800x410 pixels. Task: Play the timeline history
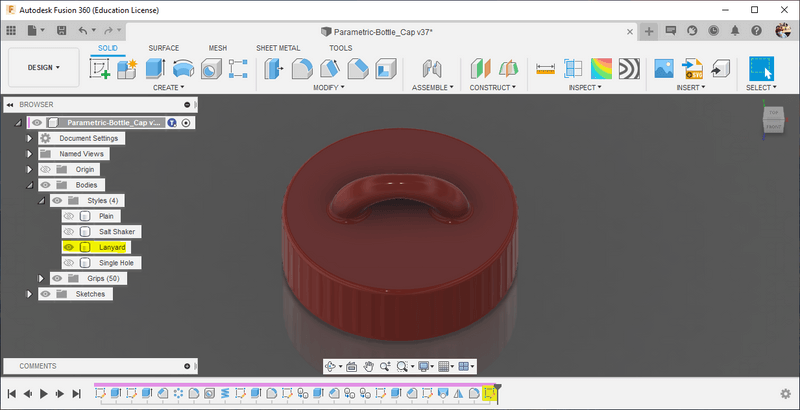[44, 393]
